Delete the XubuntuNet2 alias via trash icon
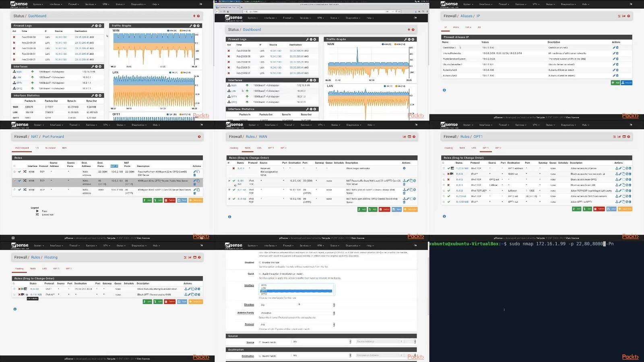The image size is (644, 362). tap(617, 76)
